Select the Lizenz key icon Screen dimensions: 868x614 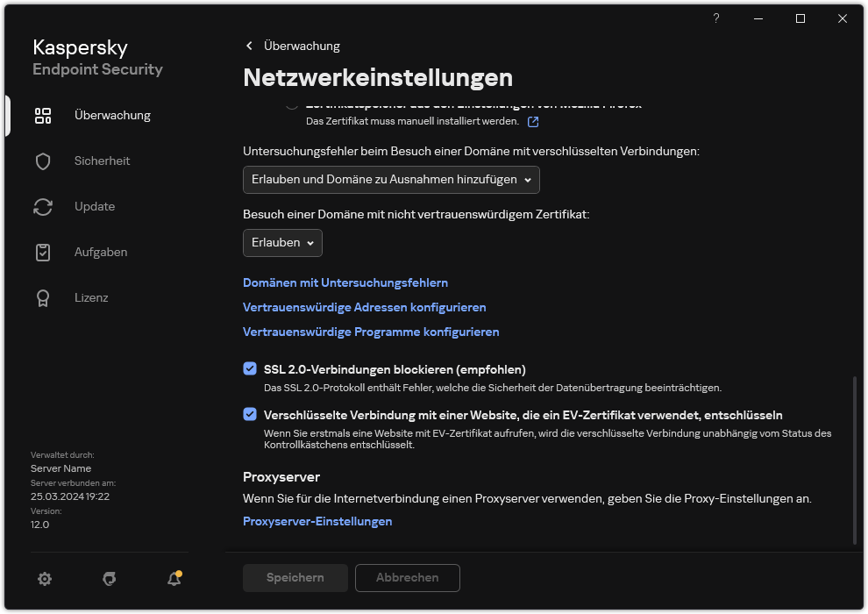click(43, 297)
